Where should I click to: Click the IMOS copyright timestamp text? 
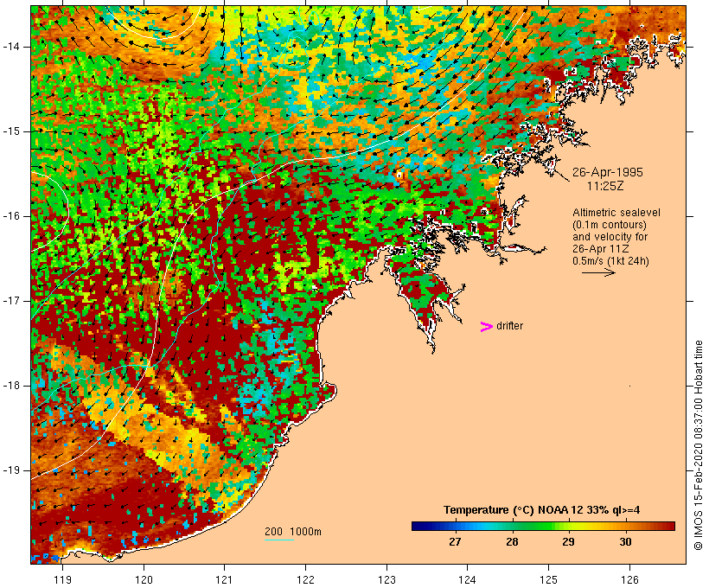click(x=698, y=445)
